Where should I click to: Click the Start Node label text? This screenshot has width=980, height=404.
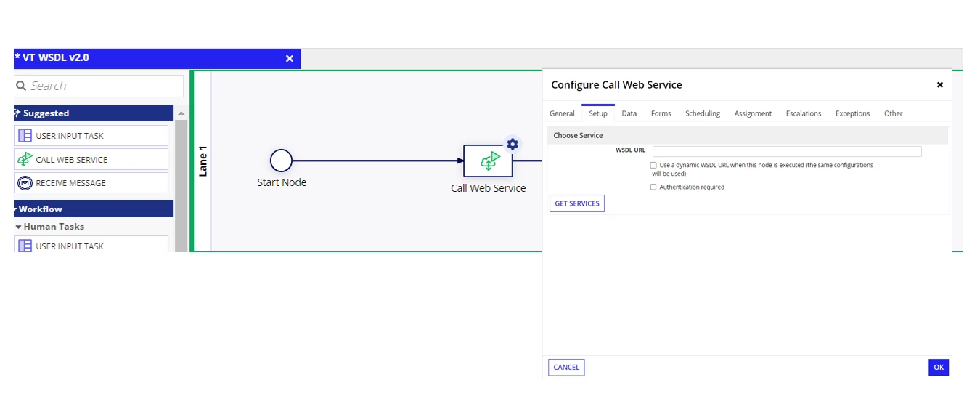tap(282, 182)
